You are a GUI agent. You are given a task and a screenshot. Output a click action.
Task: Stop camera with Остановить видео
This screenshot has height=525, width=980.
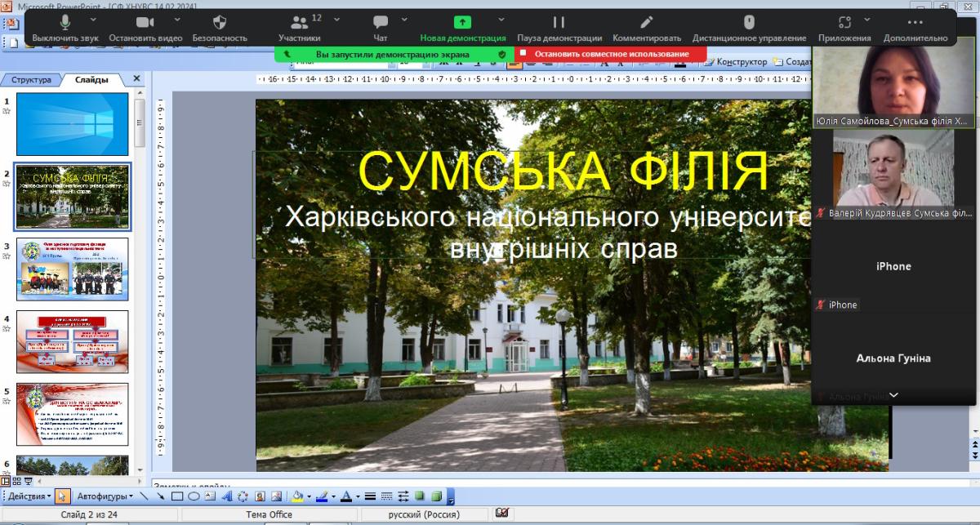coord(145,22)
